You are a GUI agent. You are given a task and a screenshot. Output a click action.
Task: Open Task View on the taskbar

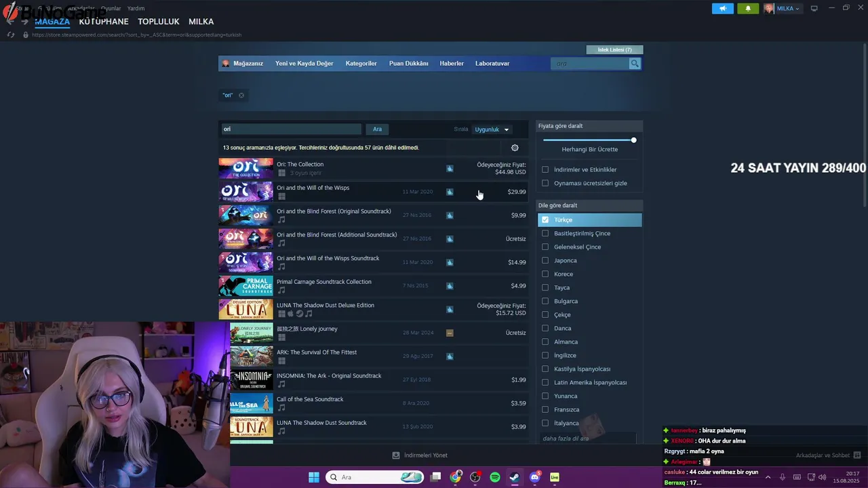436,477
